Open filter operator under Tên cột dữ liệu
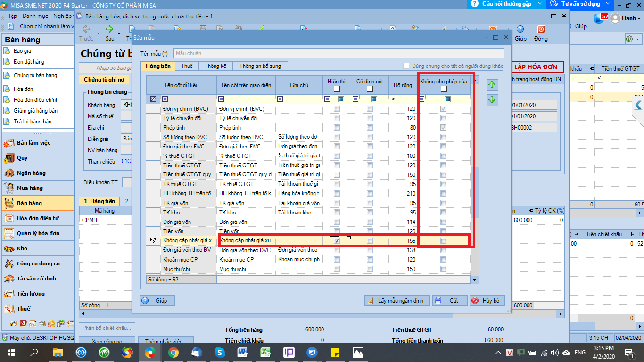The image size is (644, 362). [x=165, y=99]
